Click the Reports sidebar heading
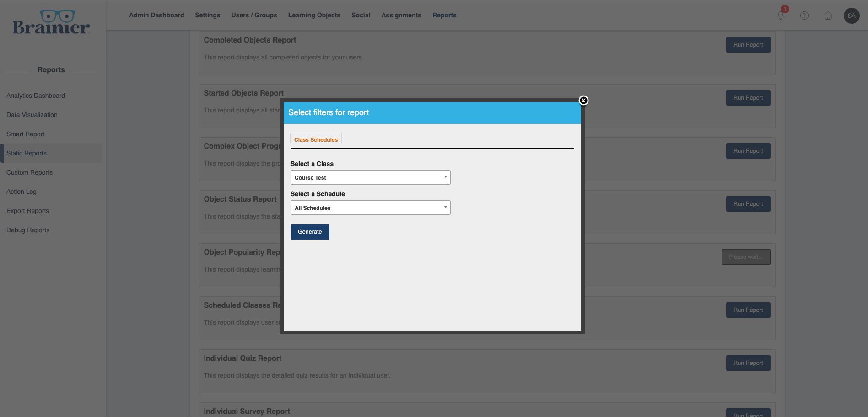The height and width of the screenshot is (417, 868). [x=51, y=69]
